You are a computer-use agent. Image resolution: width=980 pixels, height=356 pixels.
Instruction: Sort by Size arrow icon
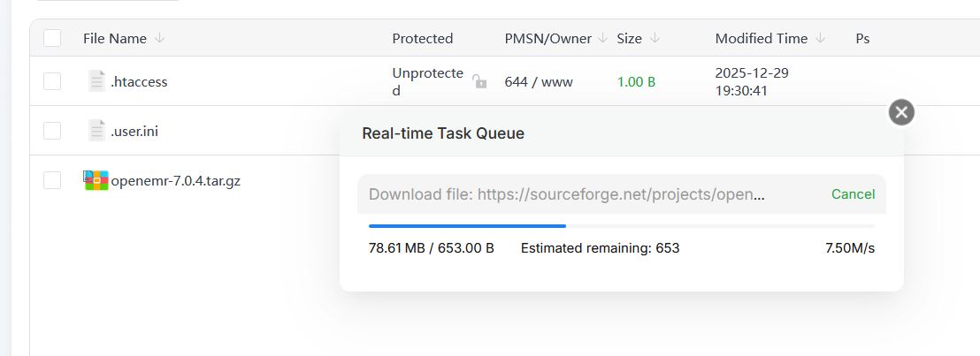click(655, 38)
